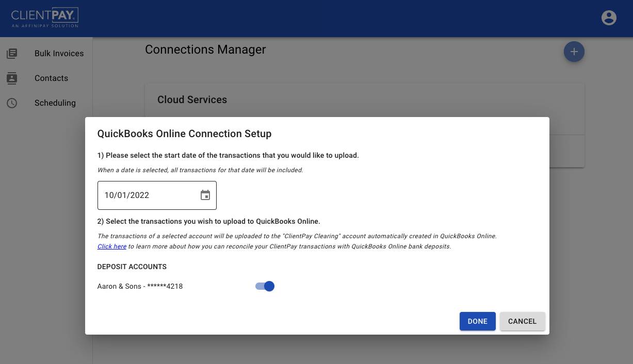Click the plus add connection button
633x364 pixels.
(x=574, y=52)
